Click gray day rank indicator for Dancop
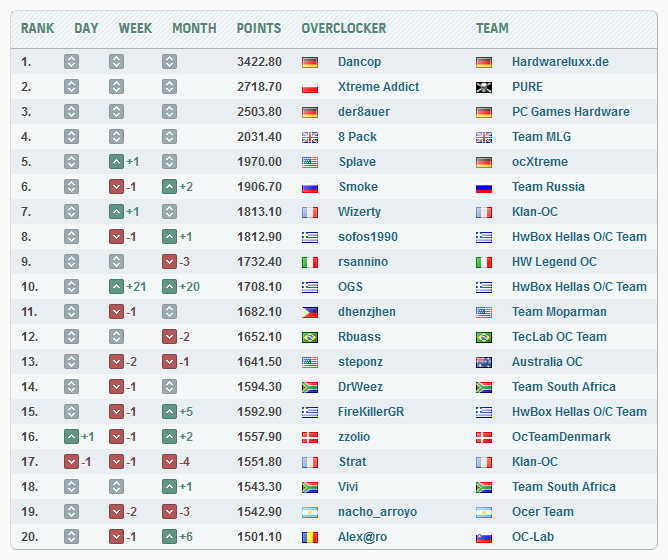Image resolution: width=668 pixels, height=560 pixels. (x=71, y=62)
